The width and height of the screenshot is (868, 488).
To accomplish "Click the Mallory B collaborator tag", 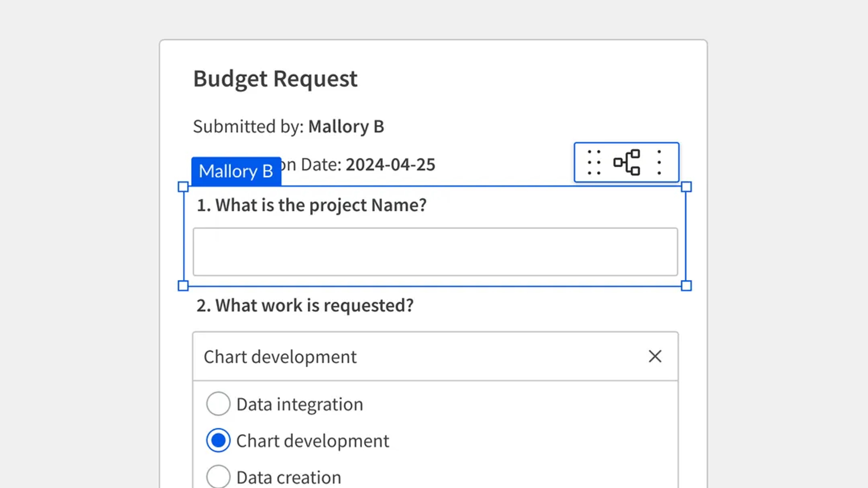I will click(236, 171).
